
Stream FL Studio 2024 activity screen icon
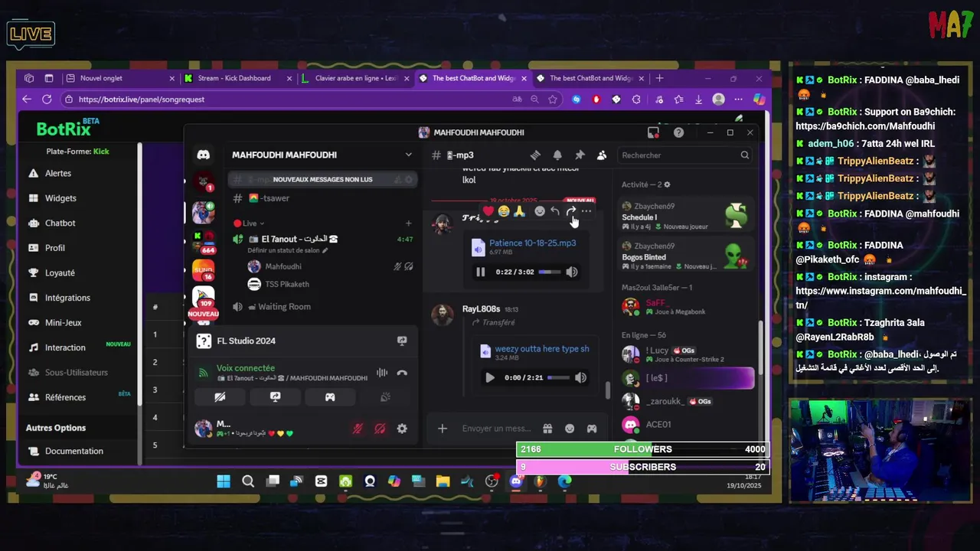(x=402, y=341)
